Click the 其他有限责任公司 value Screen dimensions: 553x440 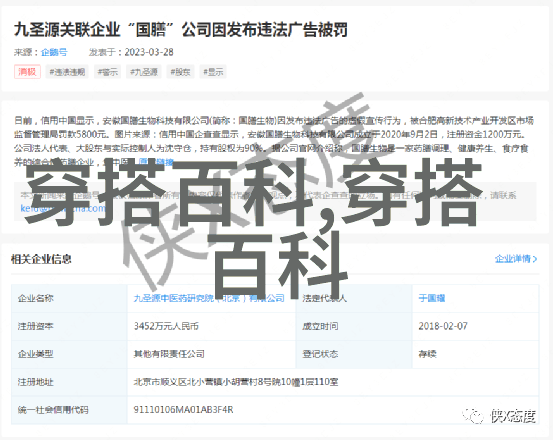(169, 354)
